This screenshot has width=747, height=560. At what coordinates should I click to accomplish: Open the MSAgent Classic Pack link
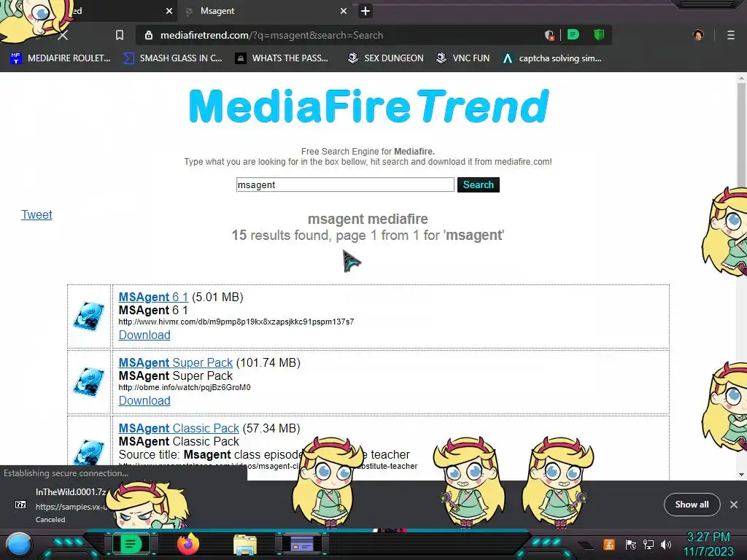tap(179, 429)
